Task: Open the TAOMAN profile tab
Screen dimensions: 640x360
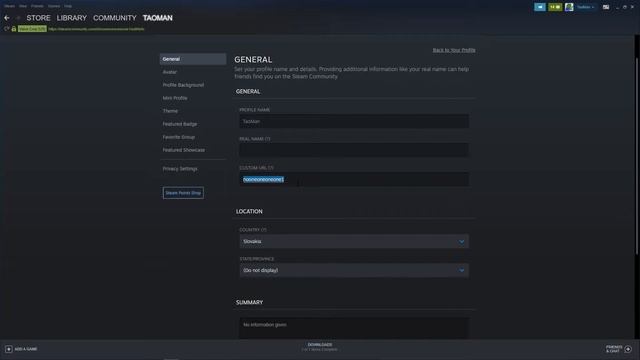Action: point(158,18)
